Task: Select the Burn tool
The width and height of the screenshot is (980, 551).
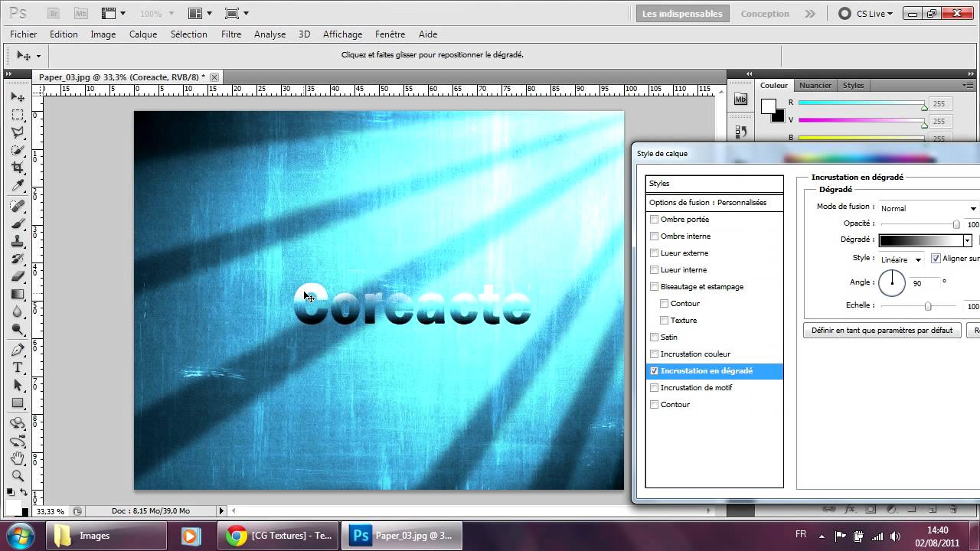Action: 18,329
